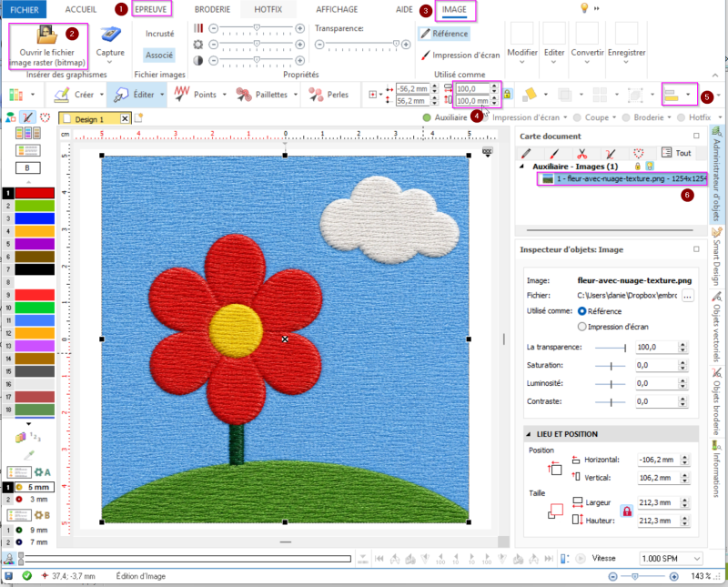Toggle the Référence usage button in ribbon

coord(444,34)
